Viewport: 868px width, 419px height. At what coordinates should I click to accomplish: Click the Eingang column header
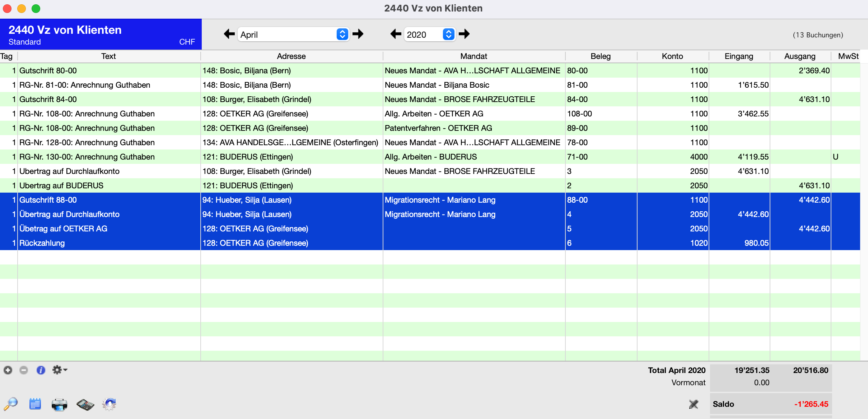tap(739, 56)
